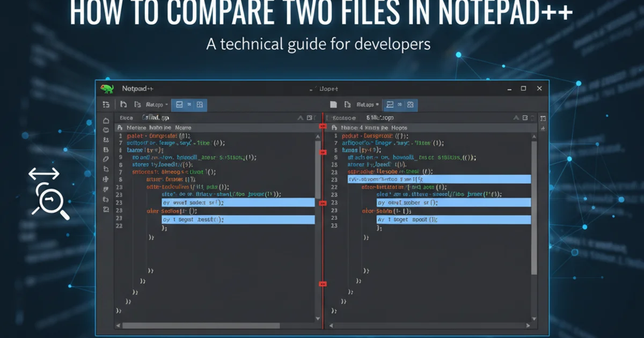Click the top red diff marker on divider
The height and width of the screenshot is (338, 644).
323,126
